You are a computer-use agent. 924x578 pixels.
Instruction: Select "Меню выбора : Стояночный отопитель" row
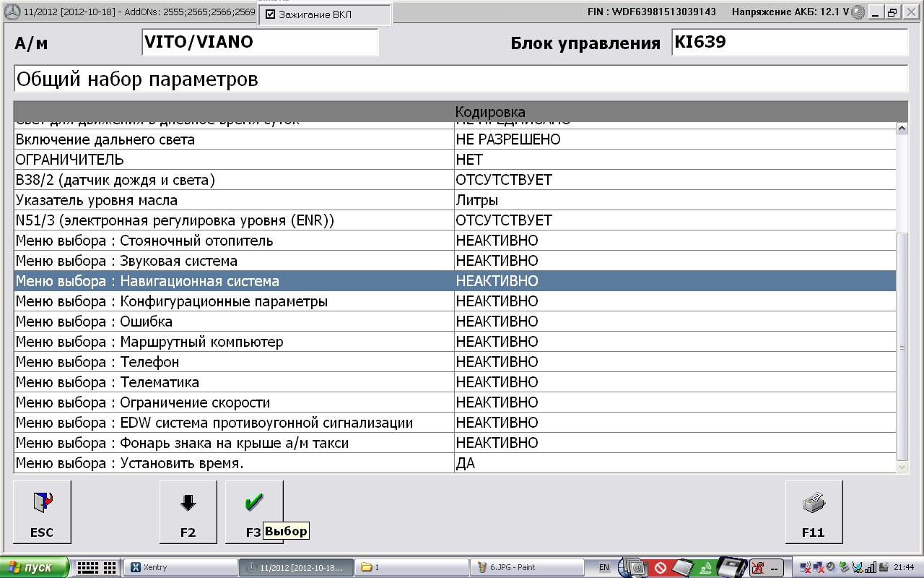(455, 241)
